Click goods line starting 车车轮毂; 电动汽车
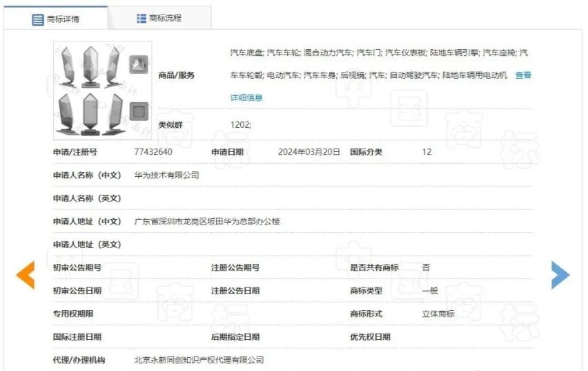Viewport: 588px width, 371px height. (x=369, y=75)
